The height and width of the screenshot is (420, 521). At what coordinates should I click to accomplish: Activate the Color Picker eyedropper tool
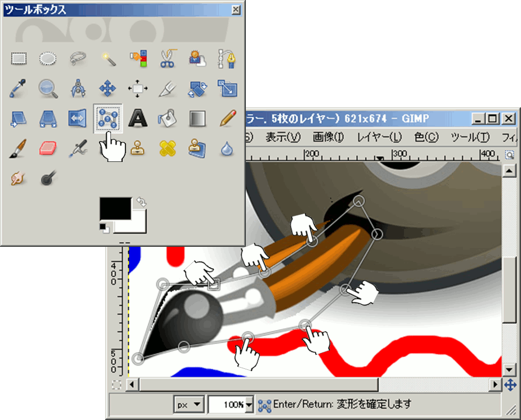(x=20, y=88)
